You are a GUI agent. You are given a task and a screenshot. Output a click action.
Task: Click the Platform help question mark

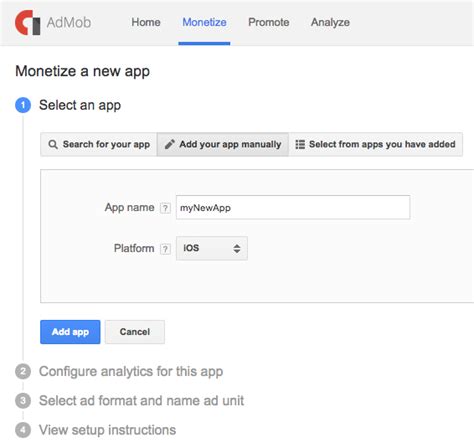pyautogui.click(x=165, y=249)
